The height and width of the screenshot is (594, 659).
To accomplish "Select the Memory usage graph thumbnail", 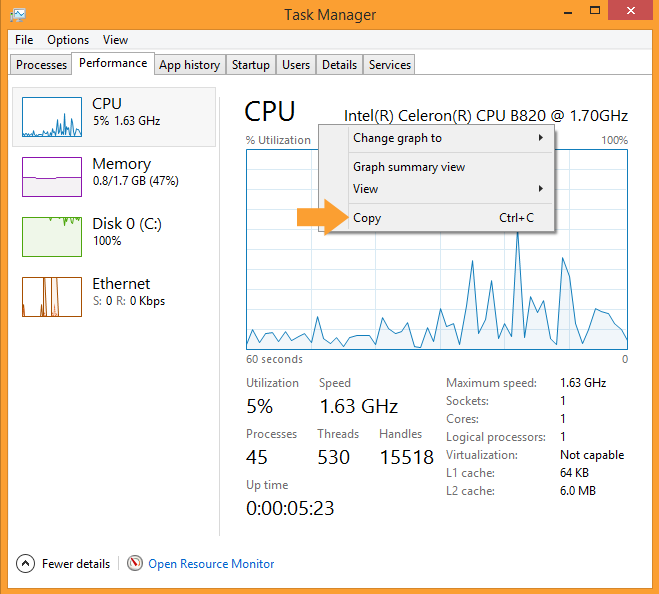I will [52, 177].
